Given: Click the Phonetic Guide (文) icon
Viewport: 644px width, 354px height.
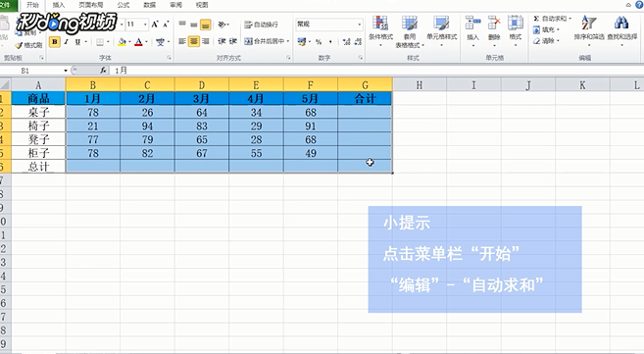Looking at the screenshot, I should tap(160, 42).
